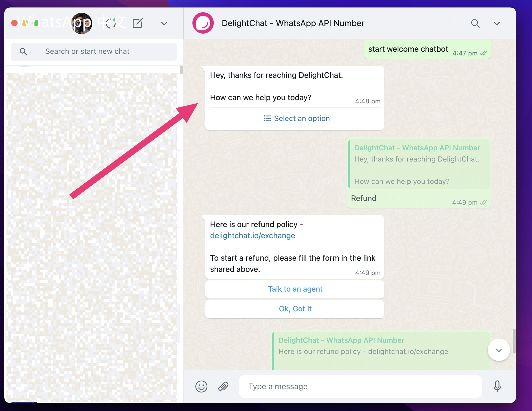The height and width of the screenshot is (411, 532).
Task: Select the 'Select an option' list menu
Action: pyautogui.click(x=296, y=118)
